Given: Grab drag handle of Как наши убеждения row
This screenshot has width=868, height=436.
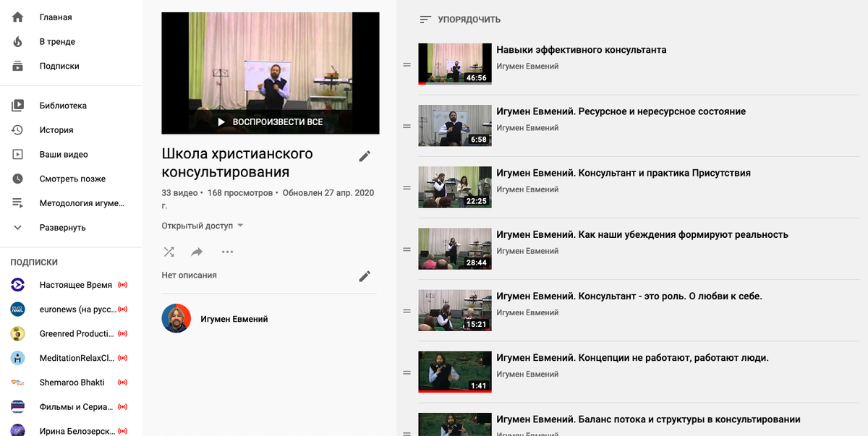Looking at the screenshot, I should click(x=407, y=249).
